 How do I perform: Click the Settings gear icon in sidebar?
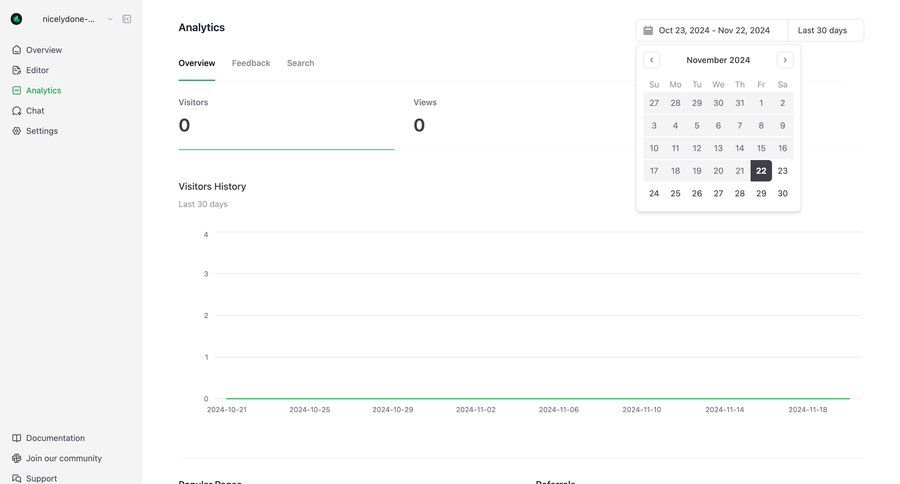17,131
